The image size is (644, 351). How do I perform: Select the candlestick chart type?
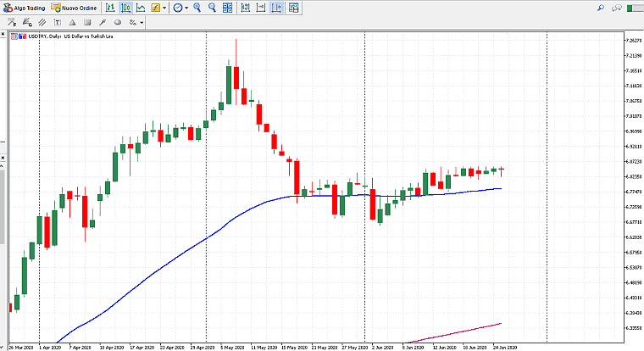[x=125, y=8]
